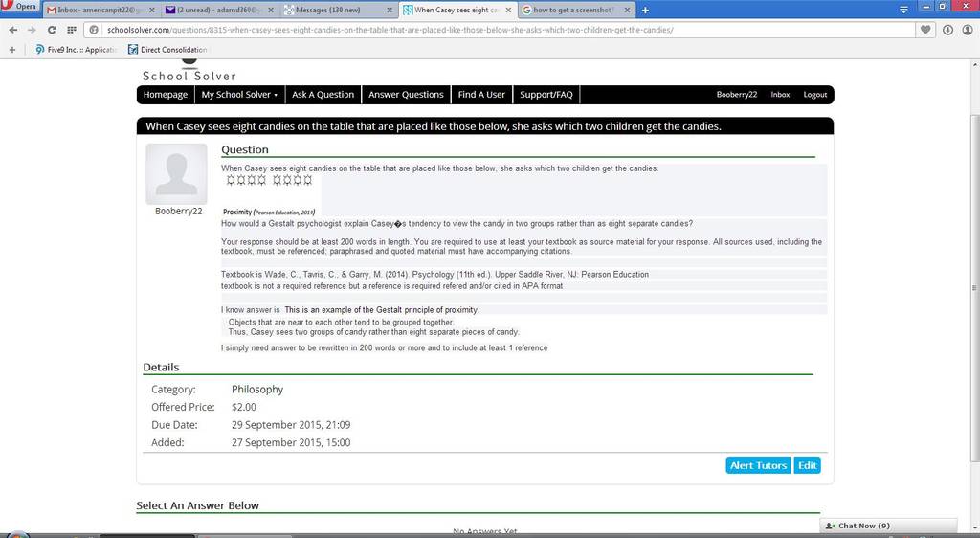The height and width of the screenshot is (538, 980).
Task: Click the Philosophy category value
Action: click(257, 390)
